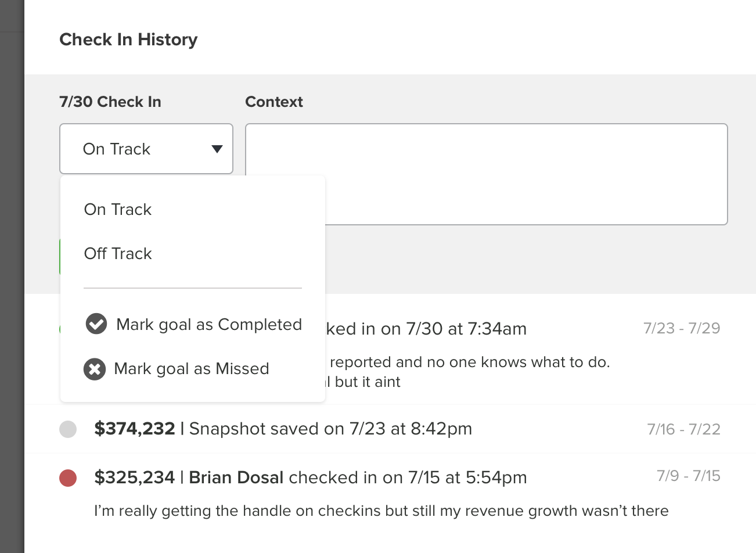Select Mark goal as Completed option

point(209,324)
